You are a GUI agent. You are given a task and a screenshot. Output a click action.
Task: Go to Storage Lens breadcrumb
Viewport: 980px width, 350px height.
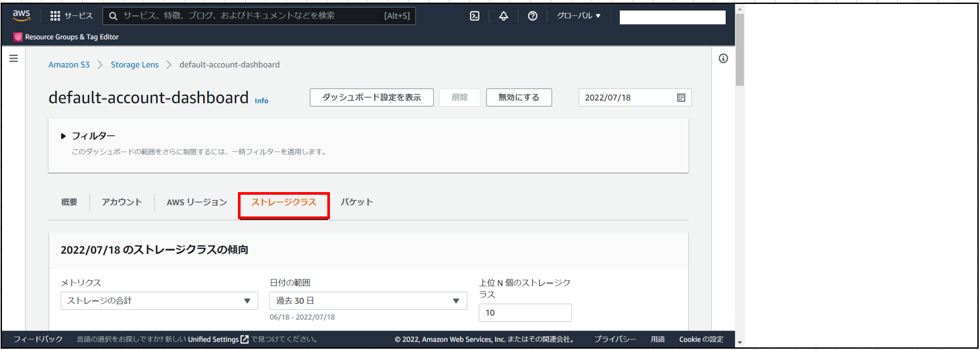(134, 64)
